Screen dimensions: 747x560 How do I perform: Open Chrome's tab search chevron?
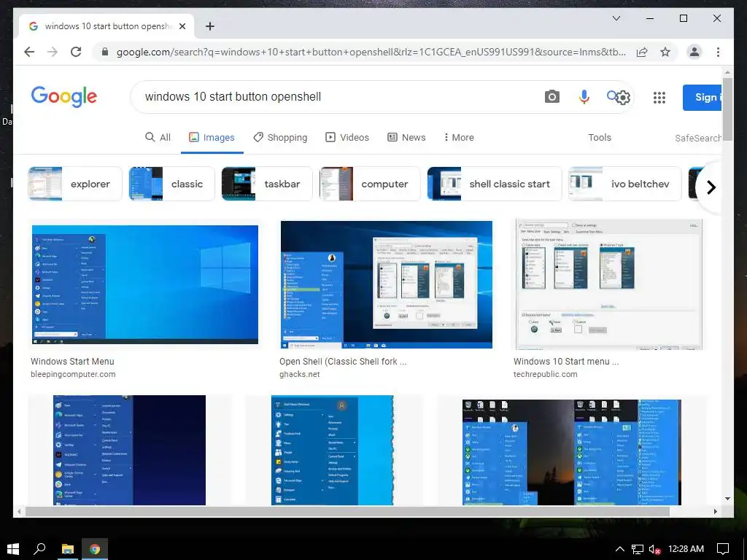[616, 18]
